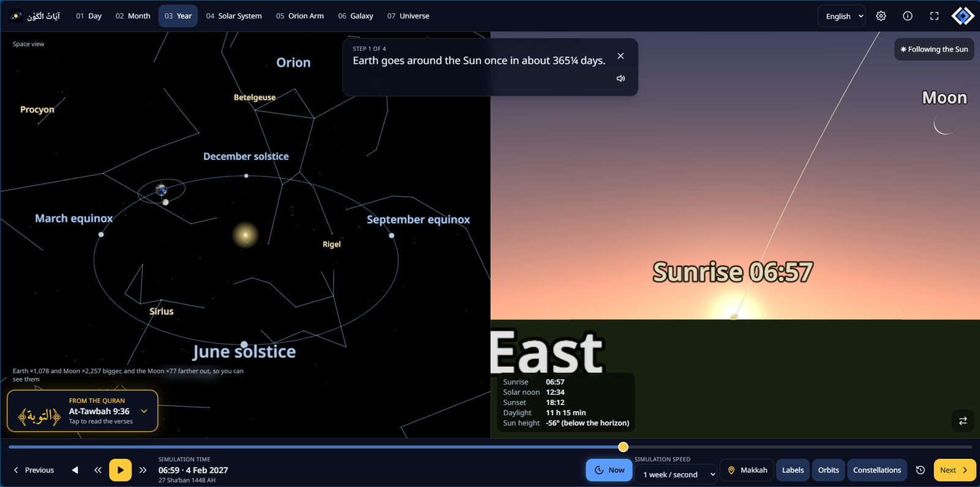Fast forward the simulation
980x487 pixels.
pos(143,470)
